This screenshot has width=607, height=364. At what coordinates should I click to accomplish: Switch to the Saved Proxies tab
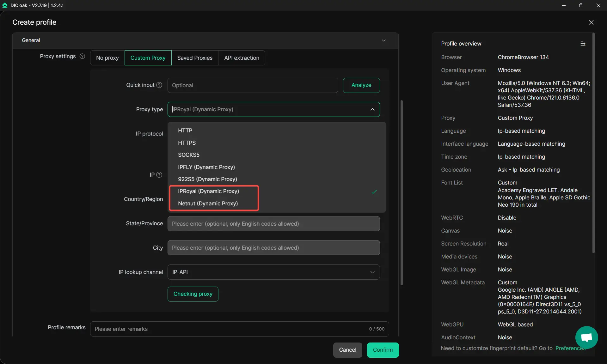tap(195, 58)
